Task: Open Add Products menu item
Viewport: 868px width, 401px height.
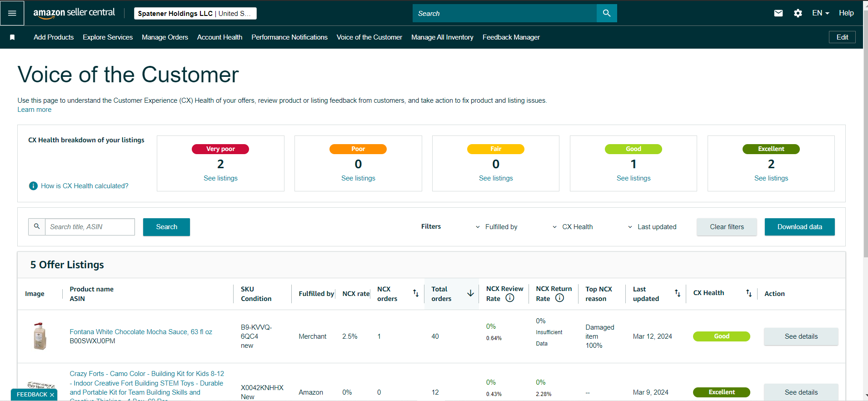Action: [x=54, y=37]
